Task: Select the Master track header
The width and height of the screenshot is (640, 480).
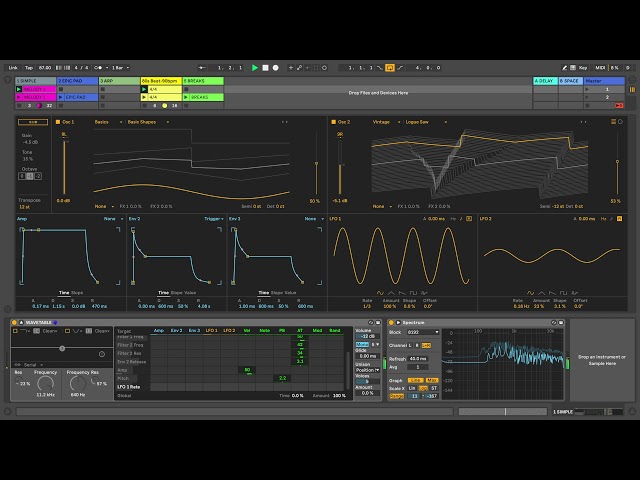Action: coord(604,81)
